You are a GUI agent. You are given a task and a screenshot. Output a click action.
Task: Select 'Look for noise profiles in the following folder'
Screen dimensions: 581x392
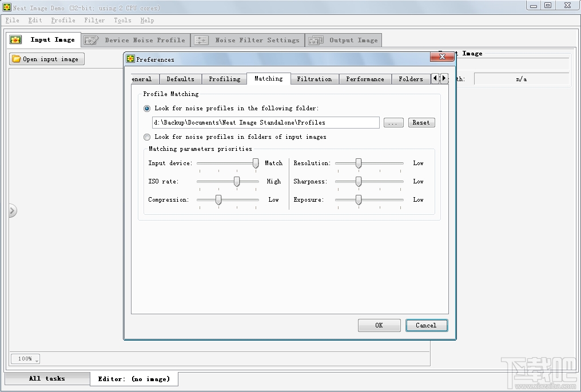[x=147, y=109]
